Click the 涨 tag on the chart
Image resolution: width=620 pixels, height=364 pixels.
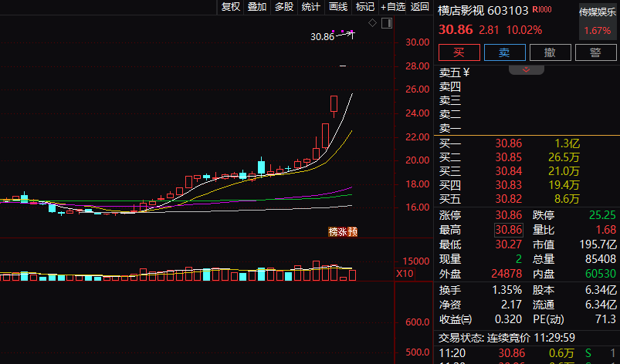tap(343, 231)
